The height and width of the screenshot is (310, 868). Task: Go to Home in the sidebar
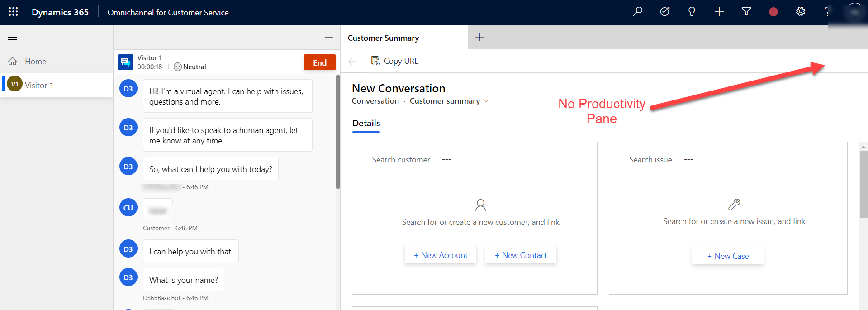click(57, 62)
